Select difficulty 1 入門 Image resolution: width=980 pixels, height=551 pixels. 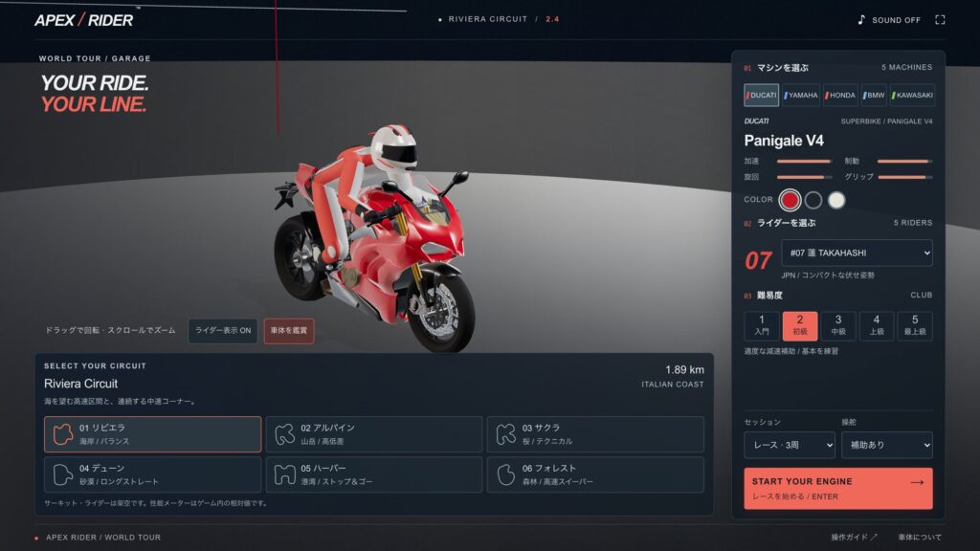(x=761, y=325)
